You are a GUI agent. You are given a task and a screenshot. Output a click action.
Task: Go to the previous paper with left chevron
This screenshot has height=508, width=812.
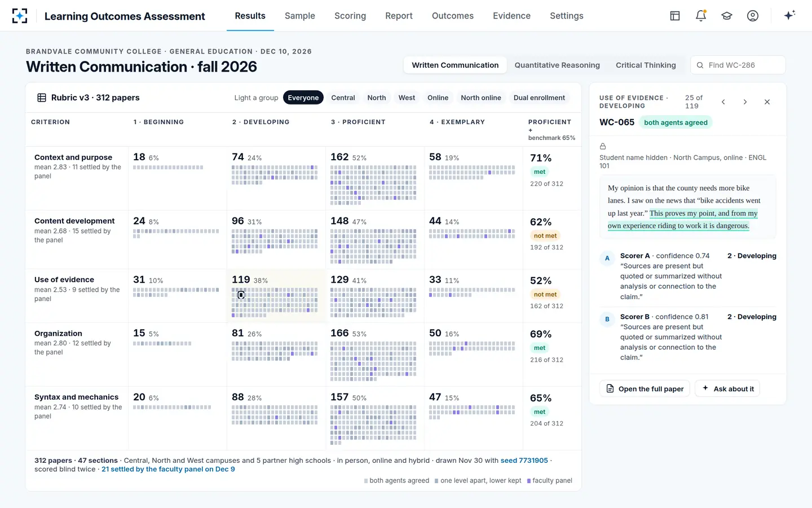(x=723, y=102)
